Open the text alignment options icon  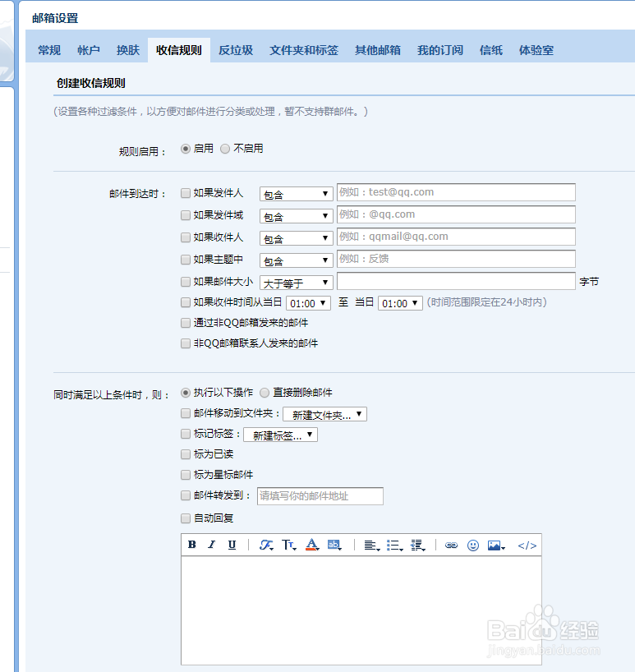point(371,545)
